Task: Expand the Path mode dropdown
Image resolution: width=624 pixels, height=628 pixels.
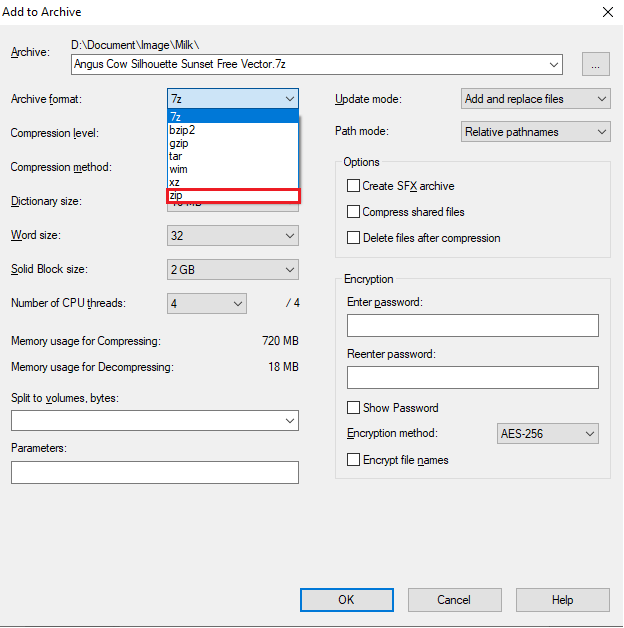Action: [x=536, y=132]
